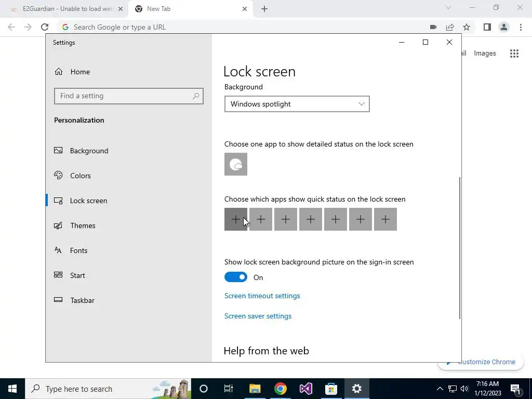
Task: Open the Windows Start menu
Action: [12, 389]
